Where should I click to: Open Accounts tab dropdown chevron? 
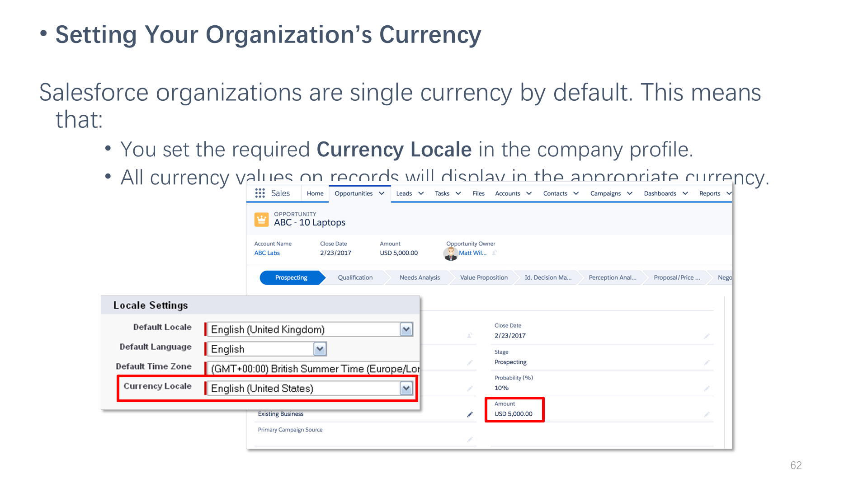(529, 193)
